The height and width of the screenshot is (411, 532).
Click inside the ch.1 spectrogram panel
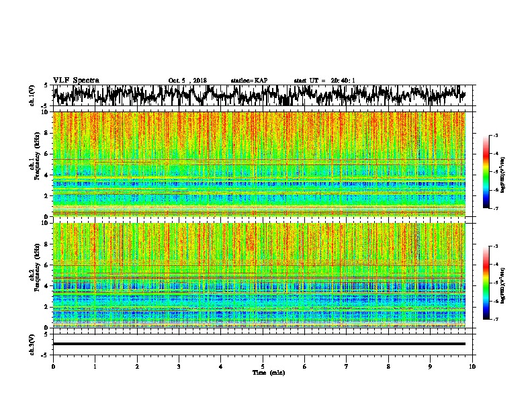tap(259, 164)
